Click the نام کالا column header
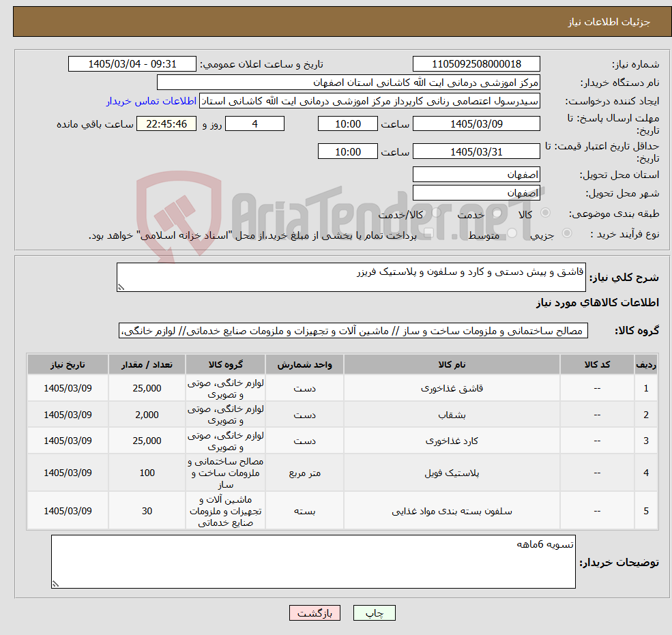 pos(452,365)
